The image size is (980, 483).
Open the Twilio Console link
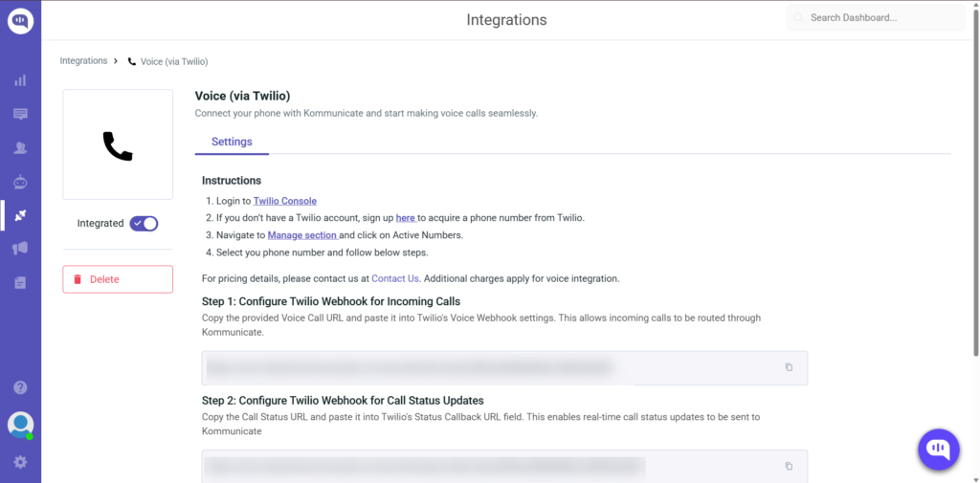pyautogui.click(x=285, y=201)
